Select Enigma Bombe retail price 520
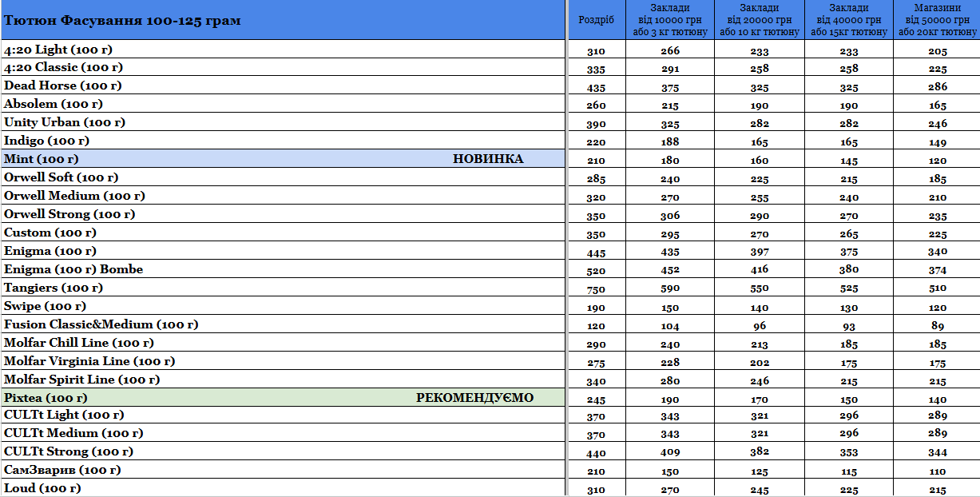 pos(596,270)
